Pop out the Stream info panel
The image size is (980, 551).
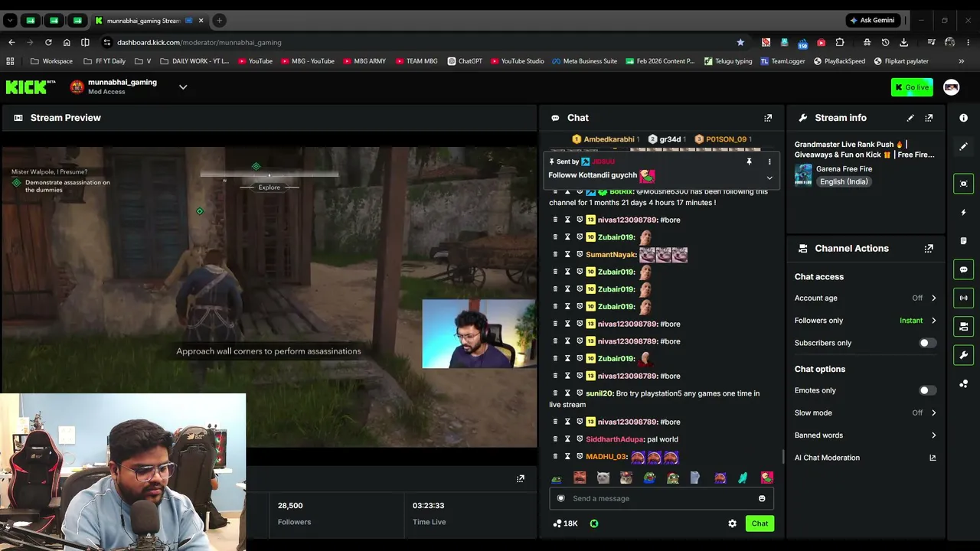coord(929,118)
